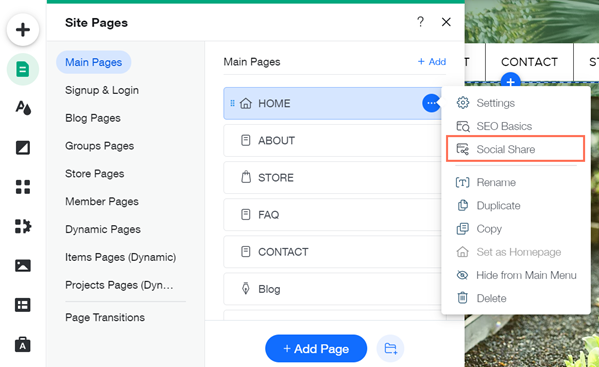599x367 pixels.
Task: Click the drag handle on the HOME page
Action: 232,103
